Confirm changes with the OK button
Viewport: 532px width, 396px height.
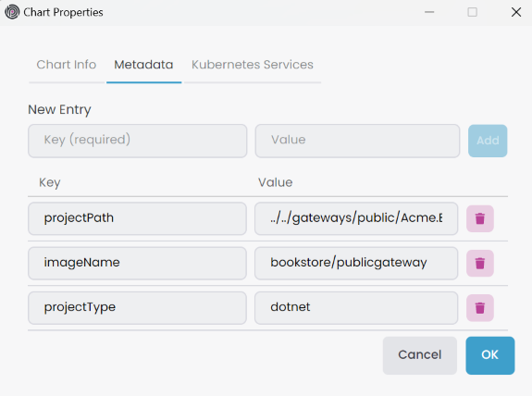pyautogui.click(x=490, y=355)
